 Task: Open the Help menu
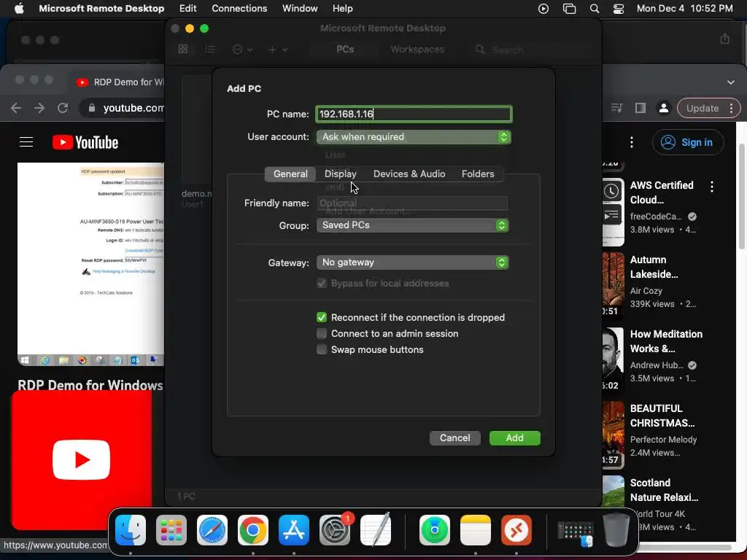click(x=343, y=9)
